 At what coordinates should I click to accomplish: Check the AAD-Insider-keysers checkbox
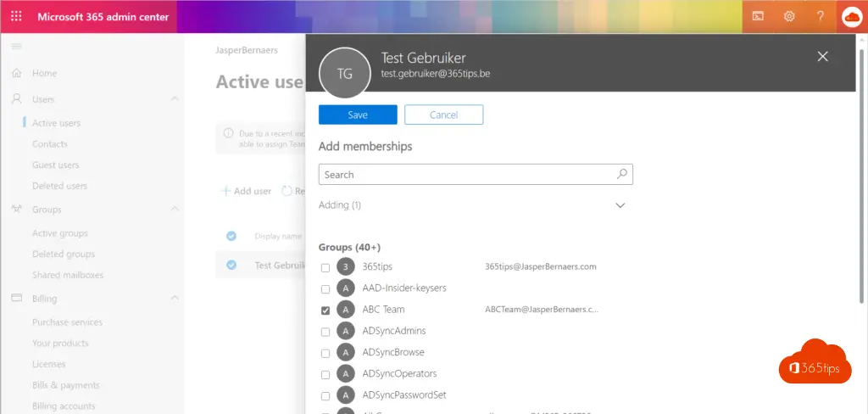[325, 288]
